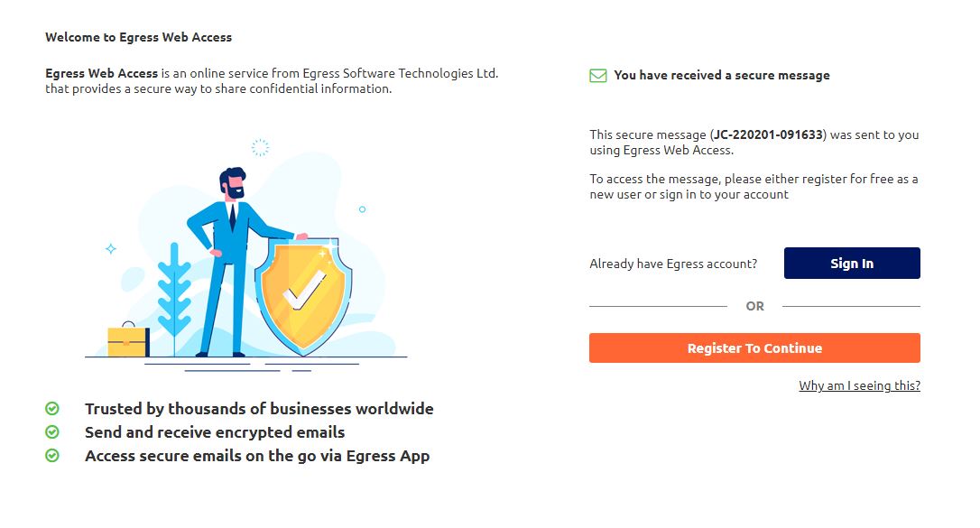Click the yellow shield checkmark illustration
This screenshot has height=528, width=980.
[304, 295]
